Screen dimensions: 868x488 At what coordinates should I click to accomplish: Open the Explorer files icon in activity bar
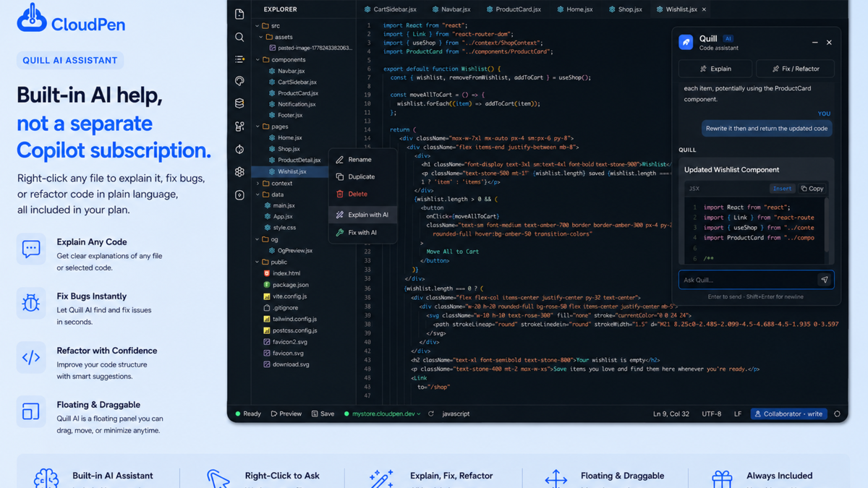[239, 14]
